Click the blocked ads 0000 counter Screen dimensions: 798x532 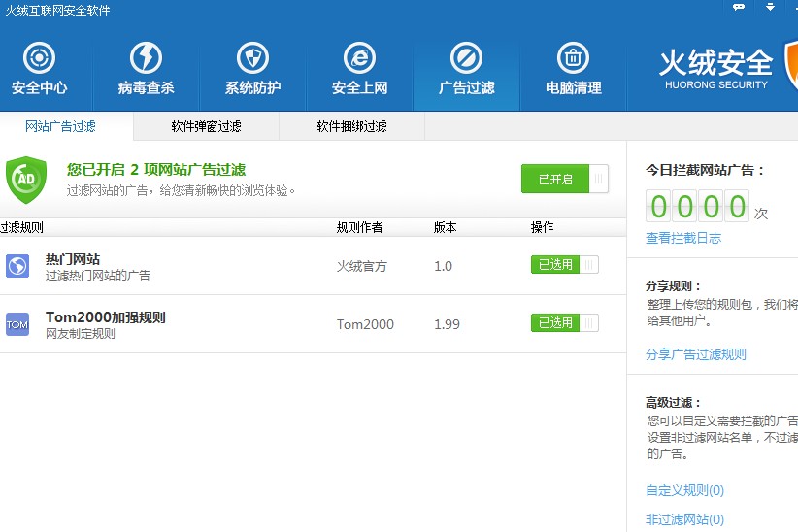coord(698,206)
